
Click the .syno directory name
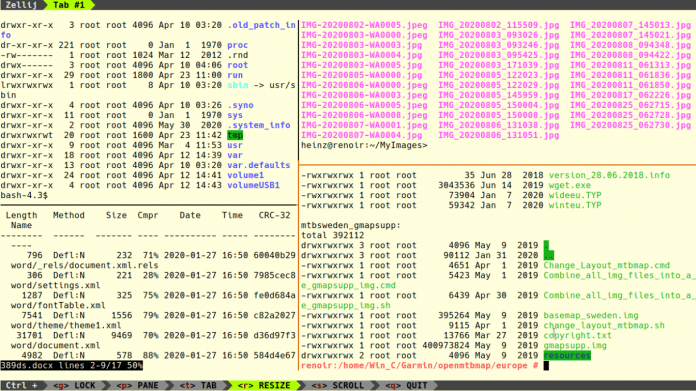point(240,105)
